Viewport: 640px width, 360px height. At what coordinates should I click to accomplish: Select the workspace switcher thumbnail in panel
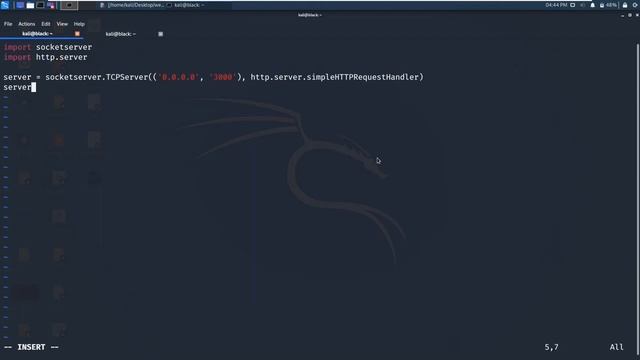pyautogui.click(x=69, y=5)
